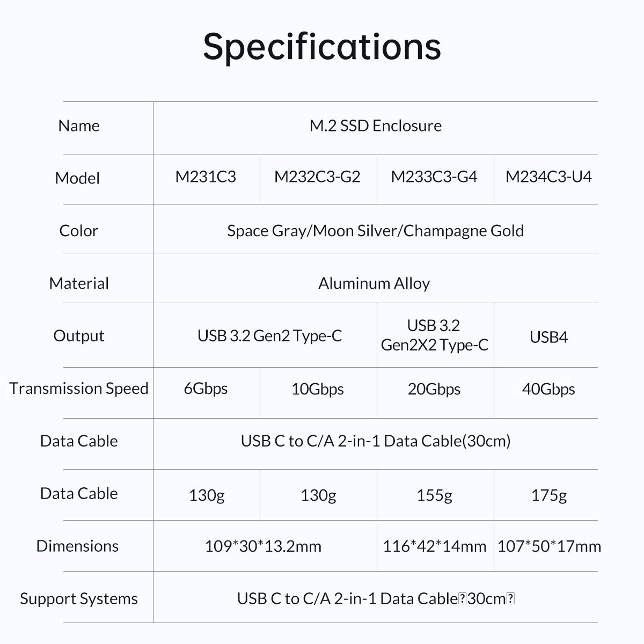Click the 6Gbps transmission speed value

206,389
